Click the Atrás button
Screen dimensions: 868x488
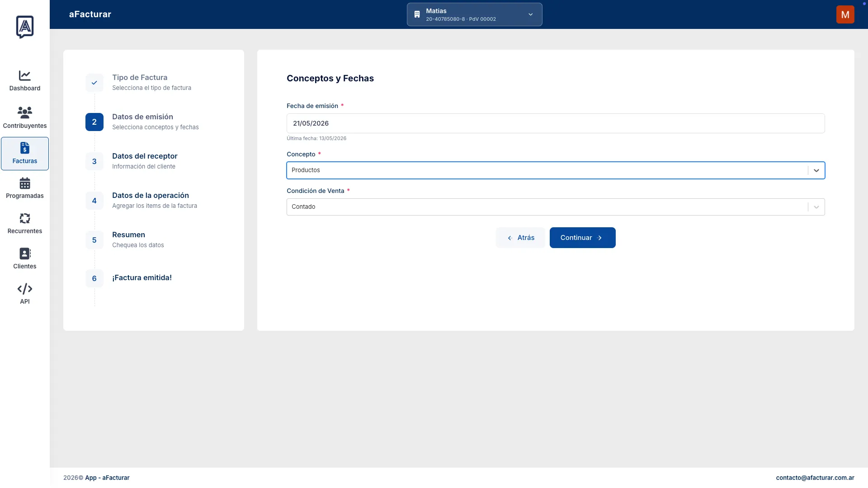520,238
